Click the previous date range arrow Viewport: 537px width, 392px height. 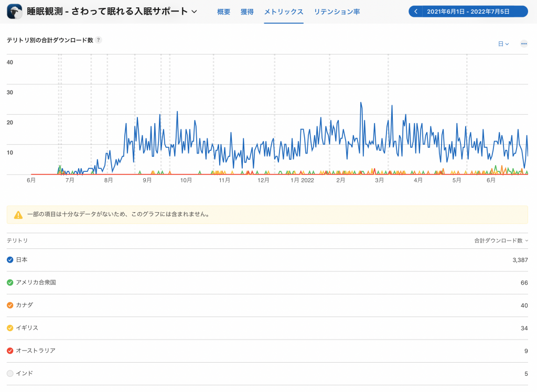coord(415,12)
